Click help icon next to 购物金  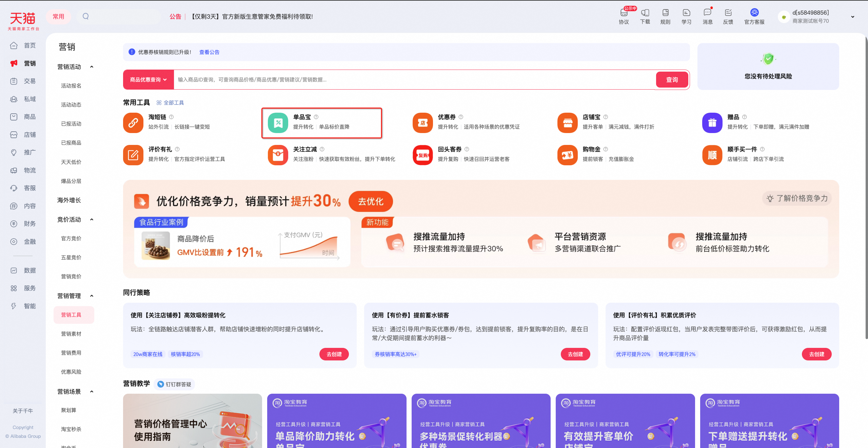pos(606,149)
